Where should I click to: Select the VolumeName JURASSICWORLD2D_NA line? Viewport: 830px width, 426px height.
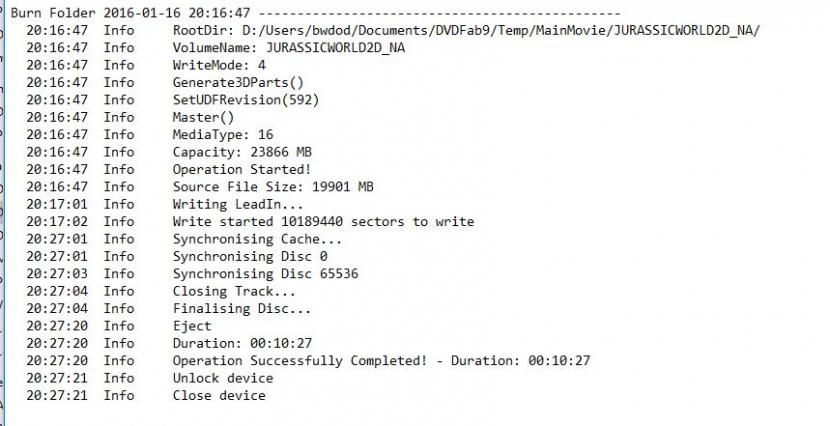point(289,47)
